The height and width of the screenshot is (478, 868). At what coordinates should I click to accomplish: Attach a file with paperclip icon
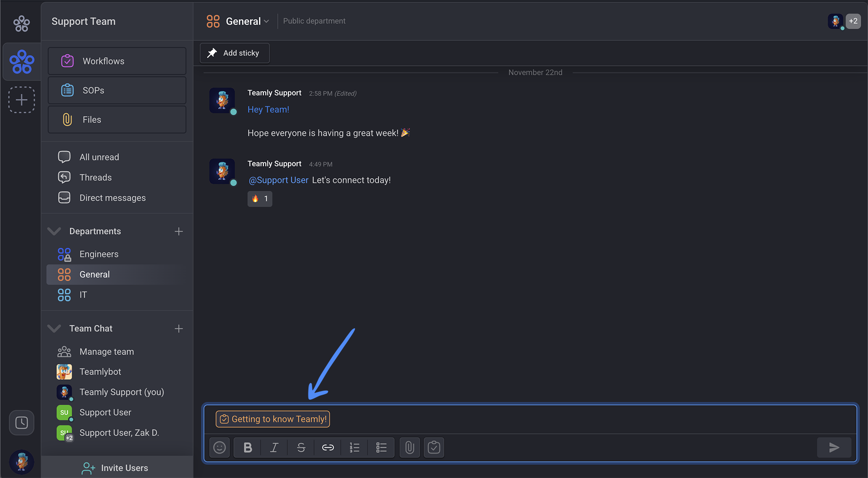tap(410, 448)
